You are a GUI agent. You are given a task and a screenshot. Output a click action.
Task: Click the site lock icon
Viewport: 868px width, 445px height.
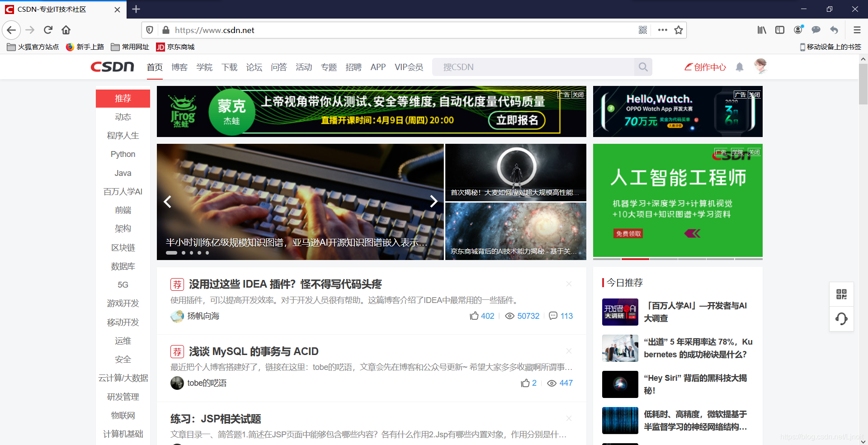166,30
